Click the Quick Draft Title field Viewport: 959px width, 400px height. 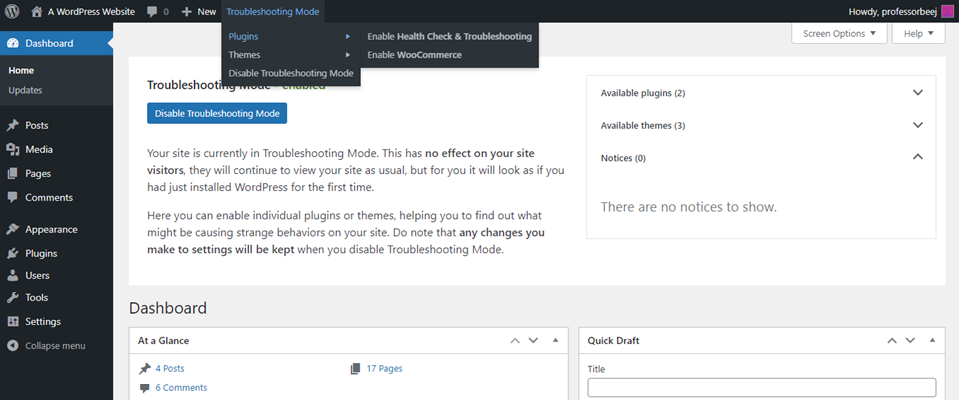tap(761, 387)
